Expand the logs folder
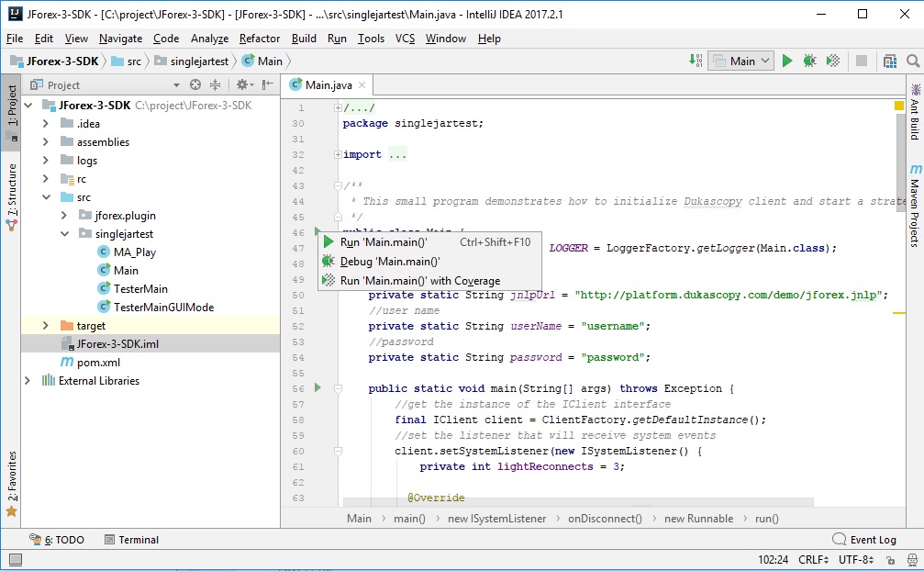Screen dimensions: 924x571 click(x=45, y=161)
